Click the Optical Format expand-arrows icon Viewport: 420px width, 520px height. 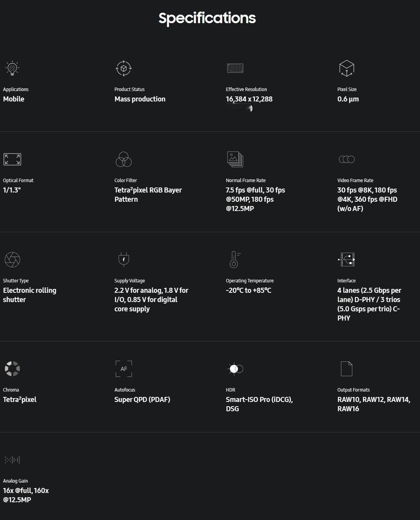[x=12, y=159]
